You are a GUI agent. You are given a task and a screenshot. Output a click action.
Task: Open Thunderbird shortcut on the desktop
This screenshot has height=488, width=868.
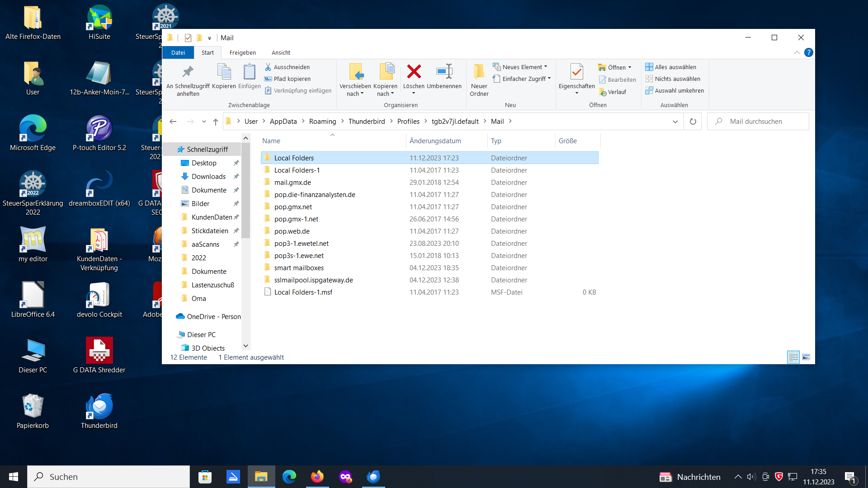coord(99,411)
